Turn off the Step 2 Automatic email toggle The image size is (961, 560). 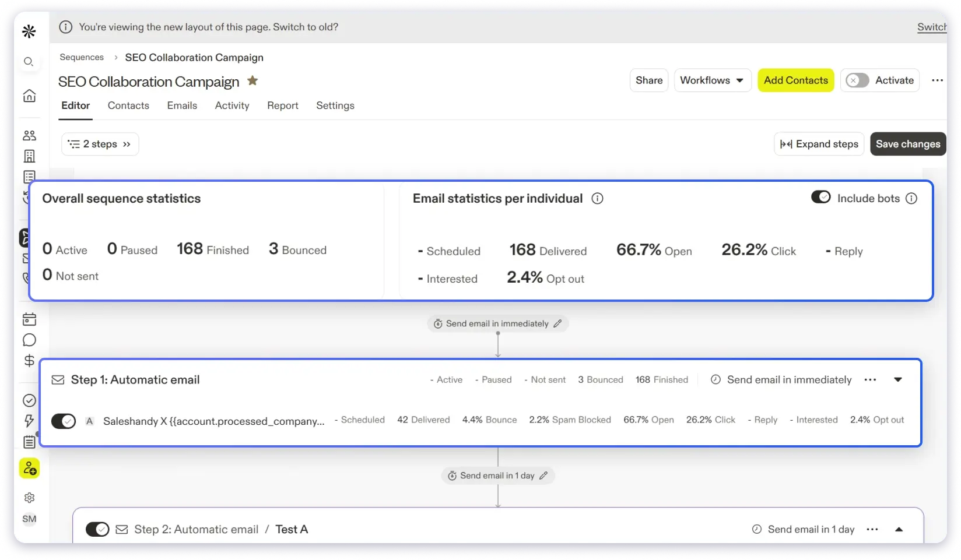[97, 529]
